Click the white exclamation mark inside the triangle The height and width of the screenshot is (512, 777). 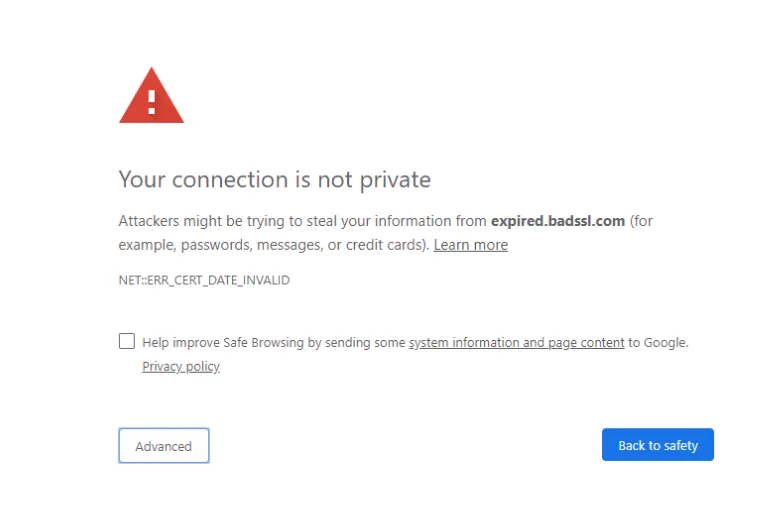tap(152, 103)
